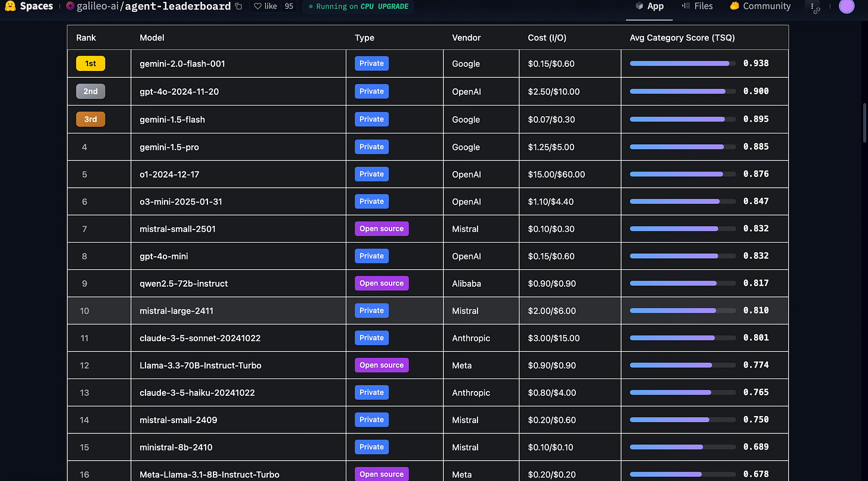The width and height of the screenshot is (868, 481).
Task: Select the gemini-1.5-flash model name
Action: [x=172, y=119]
